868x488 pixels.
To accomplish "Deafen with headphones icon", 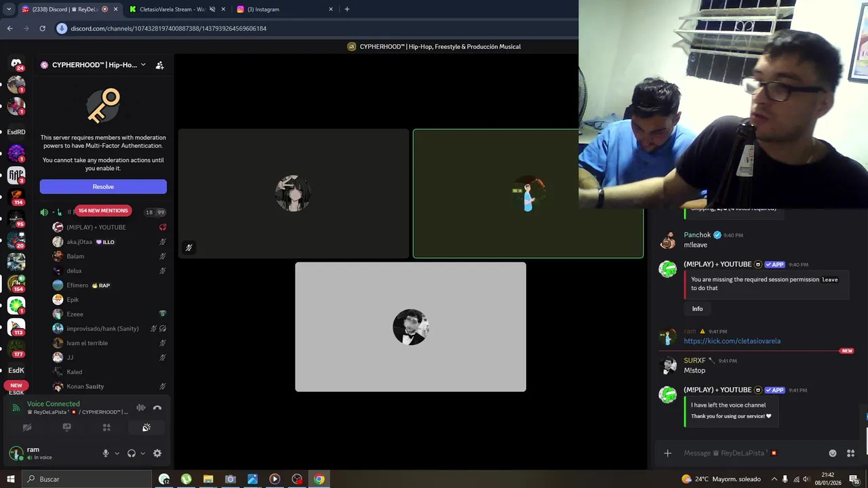I will click(132, 453).
